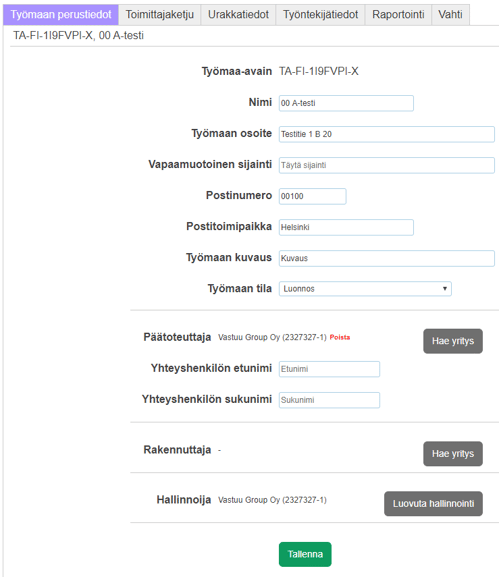Click the Luovuta hallinnointi button
The image size is (499, 577).
click(x=433, y=504)
